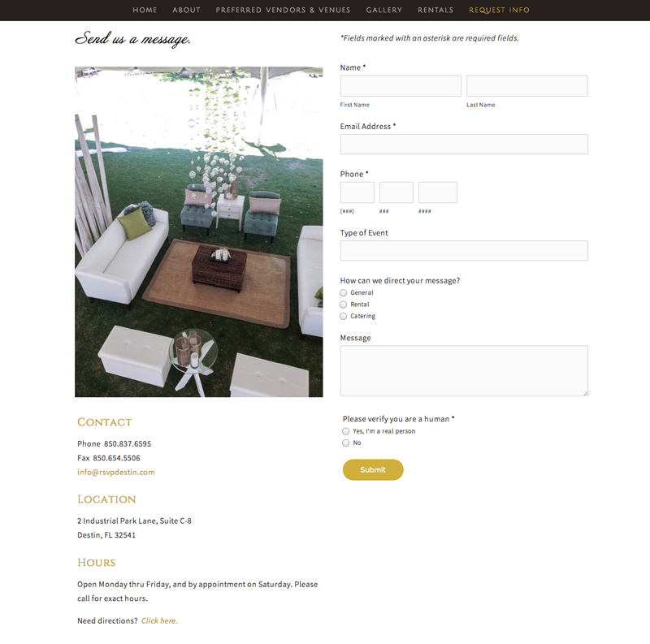Choose No for human verification
The height and width of the screenshot is (644, 650).
tap(346, 443)
